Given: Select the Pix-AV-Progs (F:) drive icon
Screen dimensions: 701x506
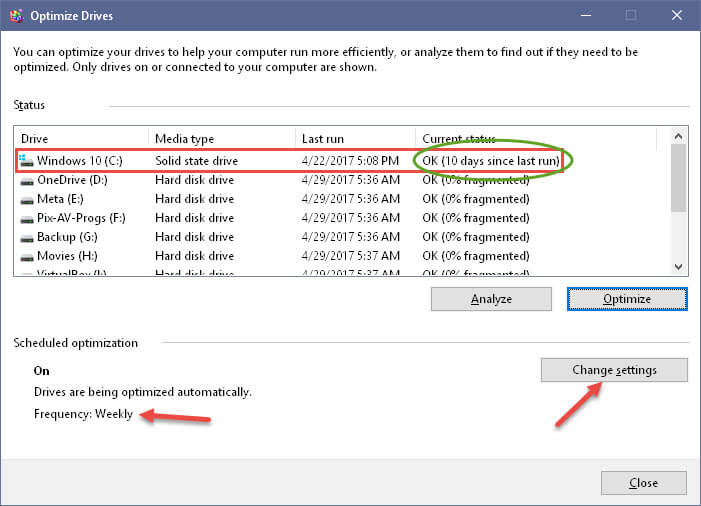Looking at the screenshot, I should pyautogui.click(x=27, y=219).
